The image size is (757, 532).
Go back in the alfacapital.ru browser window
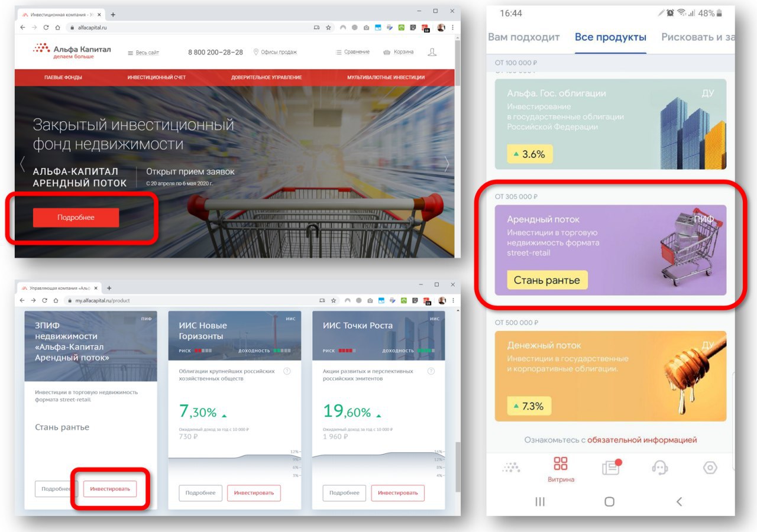click(x=23, y=27)
